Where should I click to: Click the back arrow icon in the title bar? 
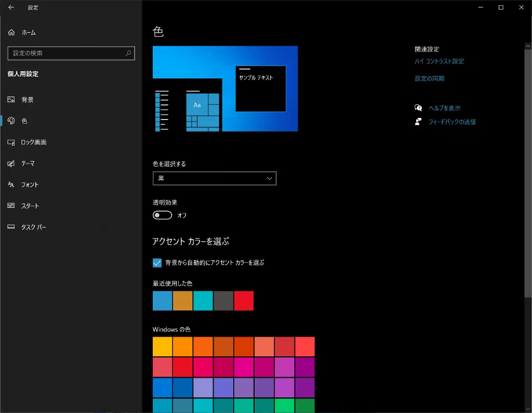coord(11,8)
